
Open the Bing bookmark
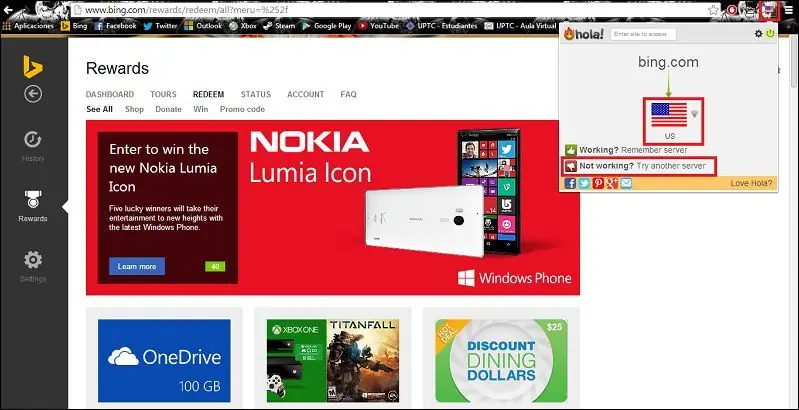pyautogui.click(x=74, y=25)
